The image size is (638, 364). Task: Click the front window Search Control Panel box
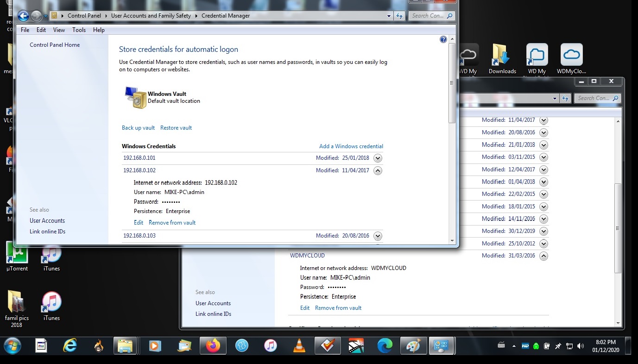point(431,16)
